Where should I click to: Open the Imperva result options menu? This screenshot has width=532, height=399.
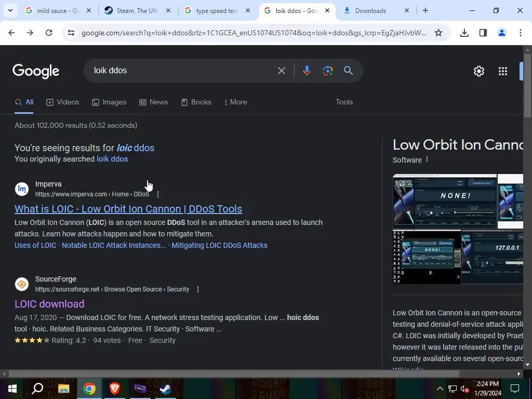pyautogui.click(x=158, y=194)
